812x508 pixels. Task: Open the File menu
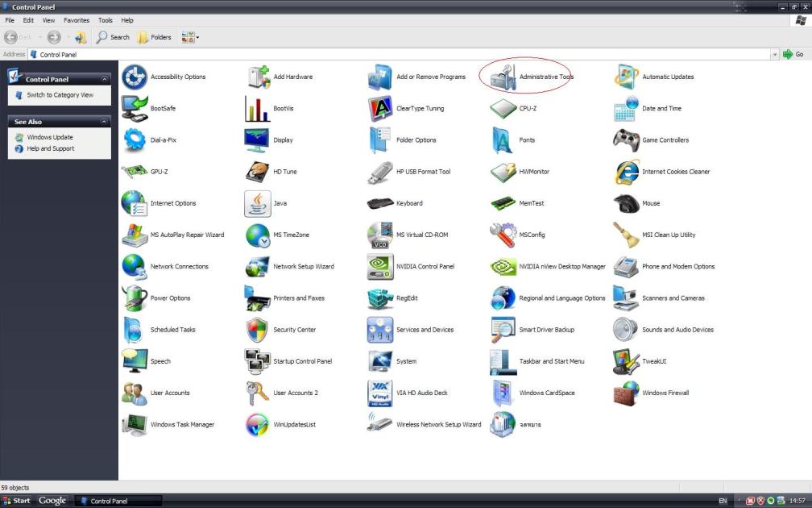coord(10,20)
